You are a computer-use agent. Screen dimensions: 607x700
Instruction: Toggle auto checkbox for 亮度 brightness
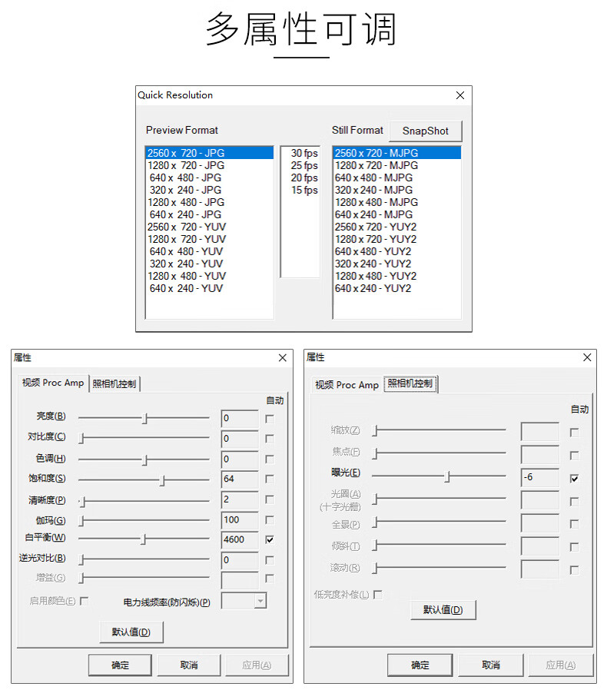(x=270, y=419)
